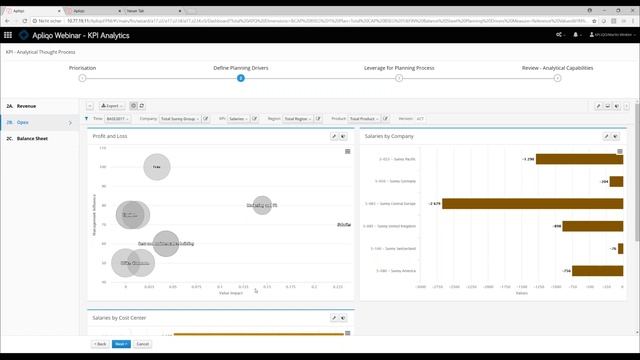Click the browser back arrow
The height and width of the screenshot is (360, 640).
[7, 21]
